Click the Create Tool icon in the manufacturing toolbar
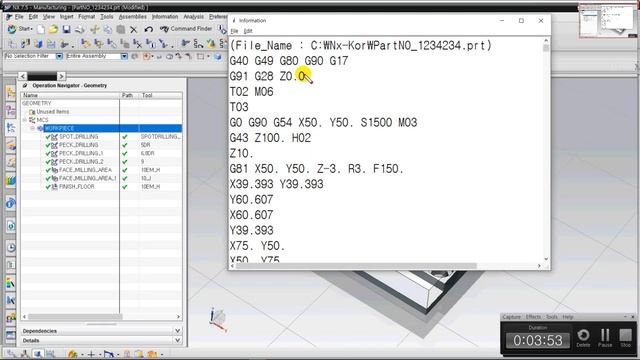Image resolution: width=640 pixels, height=360 pixels. [25, 44]
